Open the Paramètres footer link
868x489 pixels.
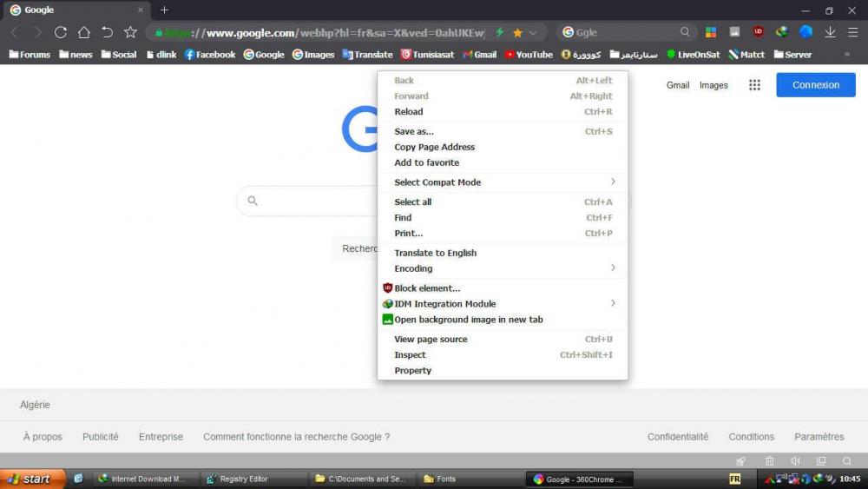tap(819, 437)
